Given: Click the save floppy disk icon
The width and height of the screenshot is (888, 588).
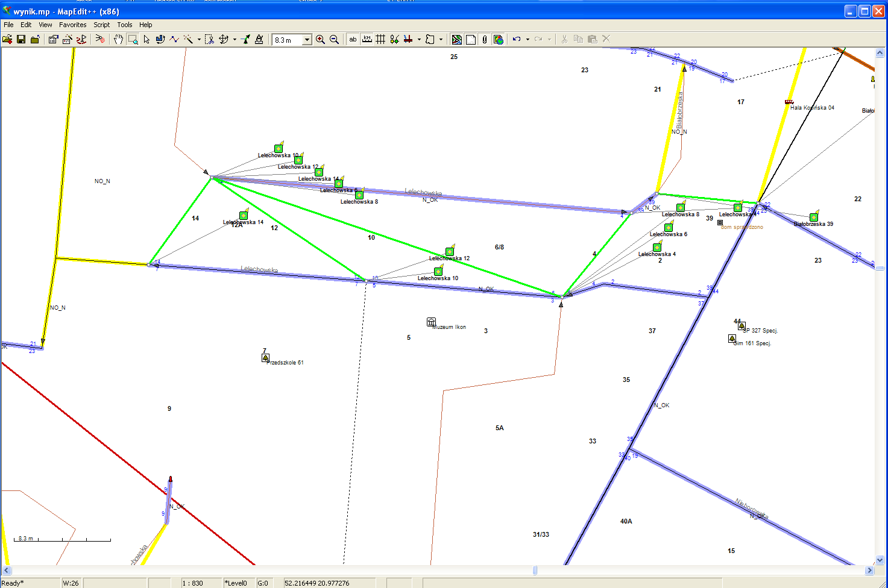Looking at the screenshot, I should click(x=21, y=39).
